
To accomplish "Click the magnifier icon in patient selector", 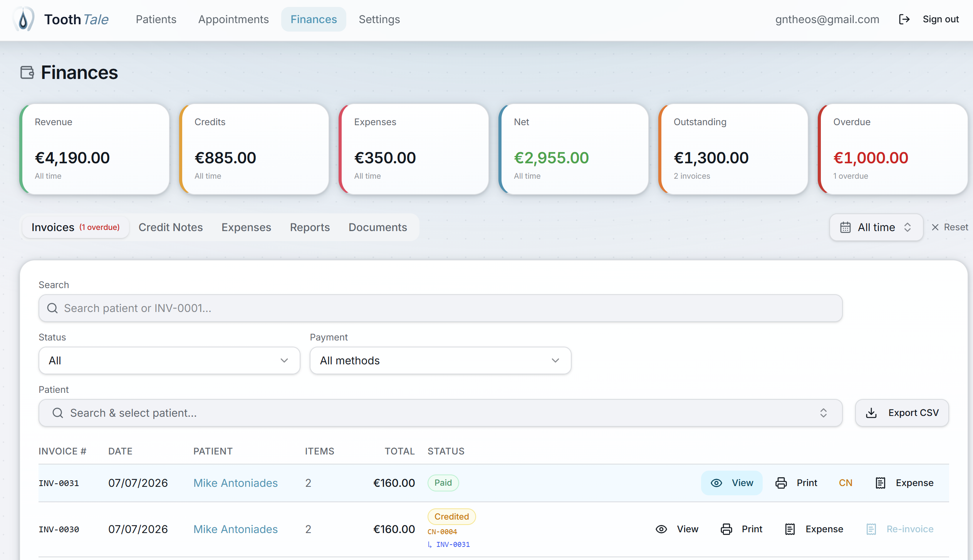I will click(x=58, y=413).
